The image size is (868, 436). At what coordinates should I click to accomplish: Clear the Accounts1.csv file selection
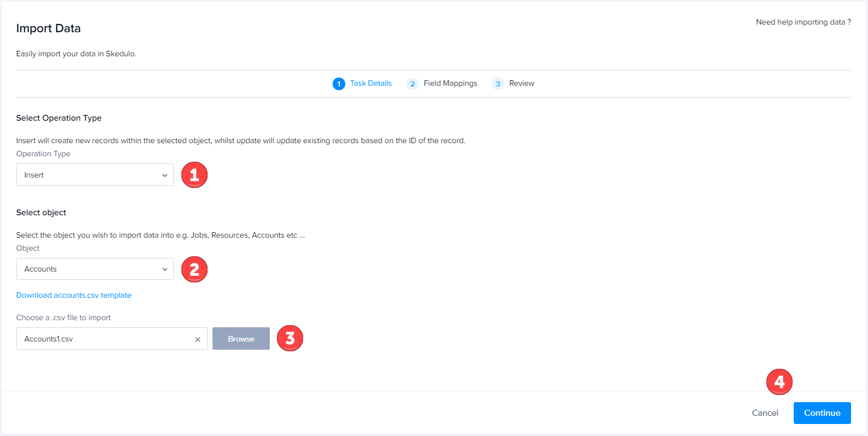click(198, 339)
